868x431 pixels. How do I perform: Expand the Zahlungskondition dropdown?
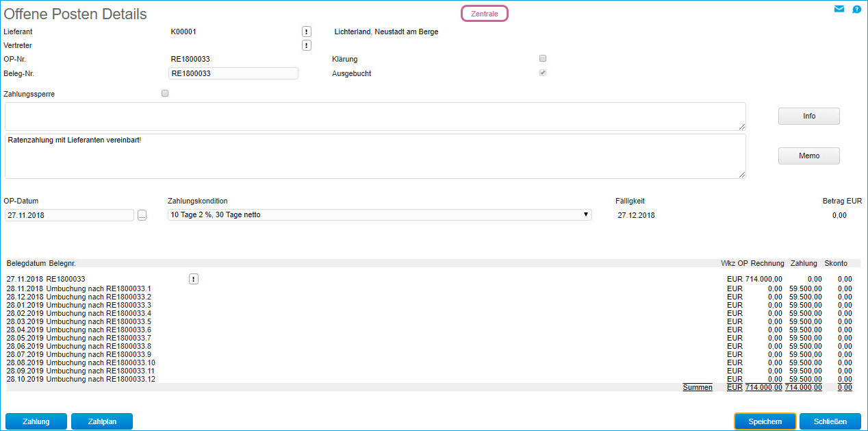tap(379, 215)
